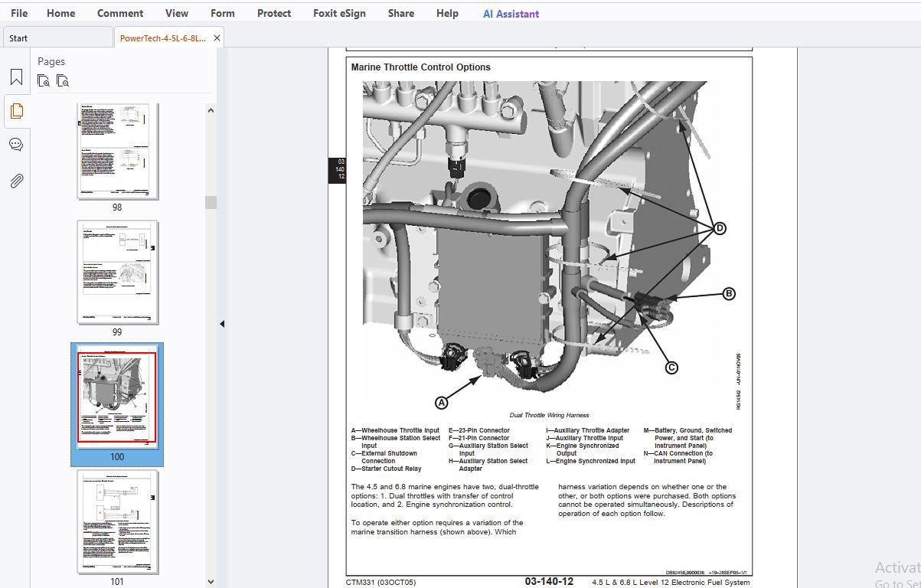
Task: Switch to the Home ribbon tab
Action: click(x=60, y=13)
